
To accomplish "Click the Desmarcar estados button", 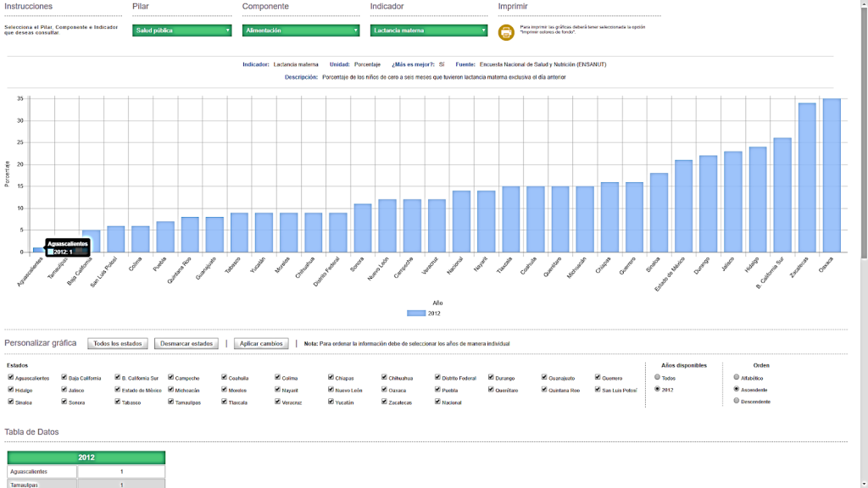I will pyautogui.click(x=186, y=343).
